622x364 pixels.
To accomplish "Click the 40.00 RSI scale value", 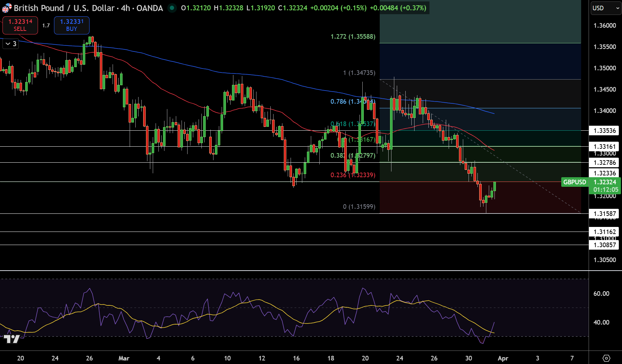I will [601, 322].
